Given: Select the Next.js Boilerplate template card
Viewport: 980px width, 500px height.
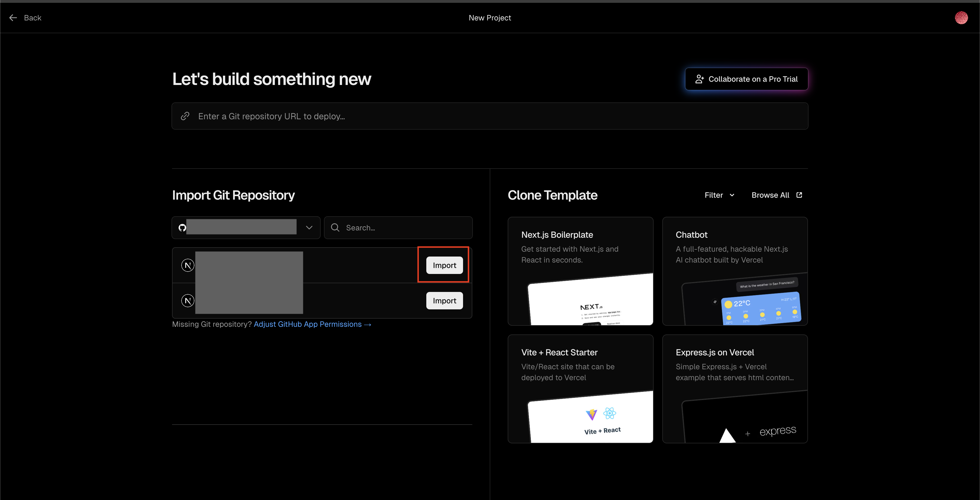Looking at the screenshot, I should (x=580, y=271).
